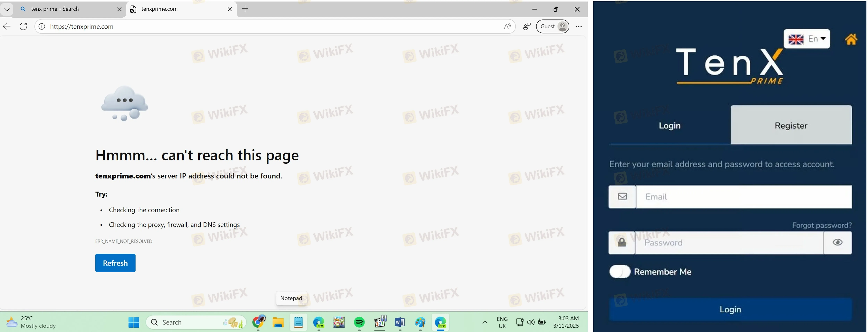The height and width of the screenshot is (332, 868).
Task: Open the tab search chevron dropdown
Action: [6, 9]
